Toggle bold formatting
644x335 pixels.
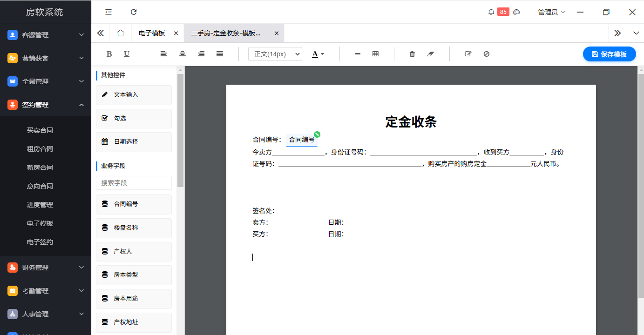coord(109,54)
